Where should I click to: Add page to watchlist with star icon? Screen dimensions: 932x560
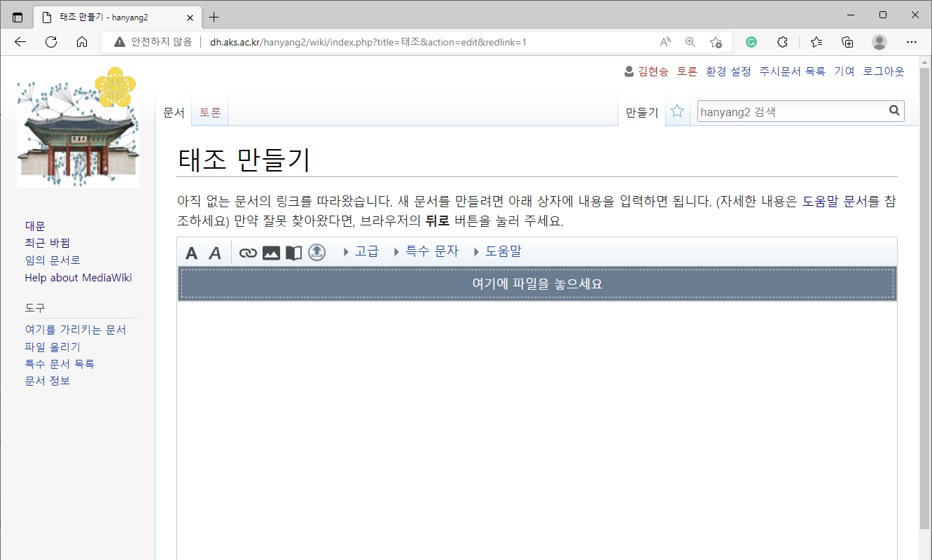(677, 111)
